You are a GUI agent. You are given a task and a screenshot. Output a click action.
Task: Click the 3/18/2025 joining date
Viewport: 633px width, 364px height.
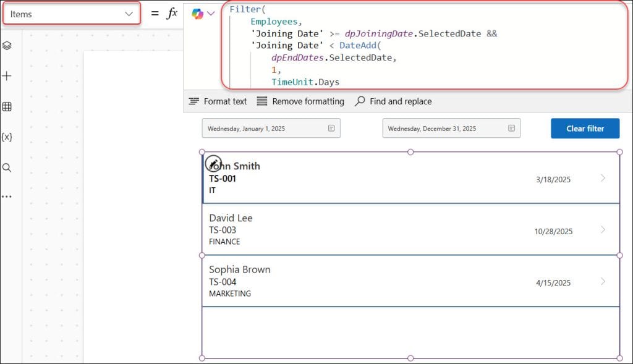coord(553,180)
